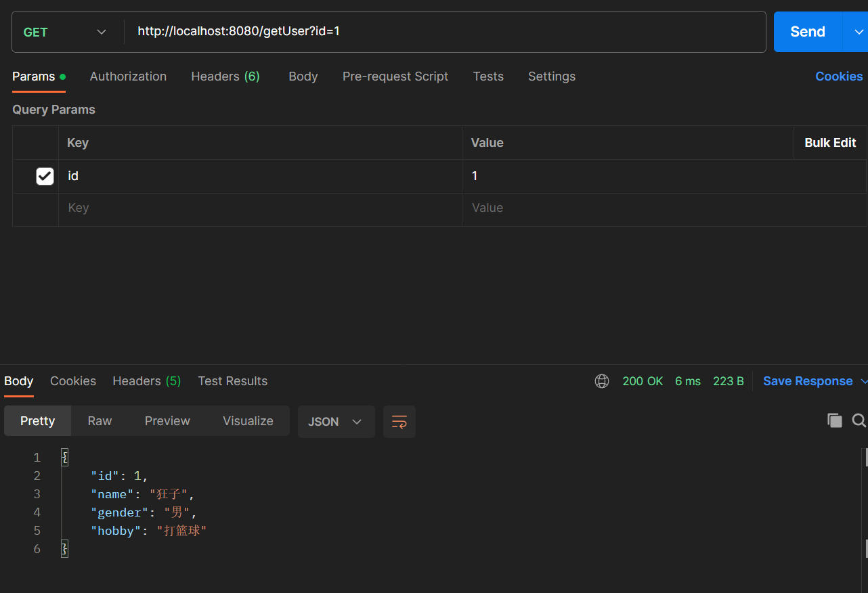The image size is (868, 593).
Task: Open the JSON response format dropdown
Action: tap(336, 421)
